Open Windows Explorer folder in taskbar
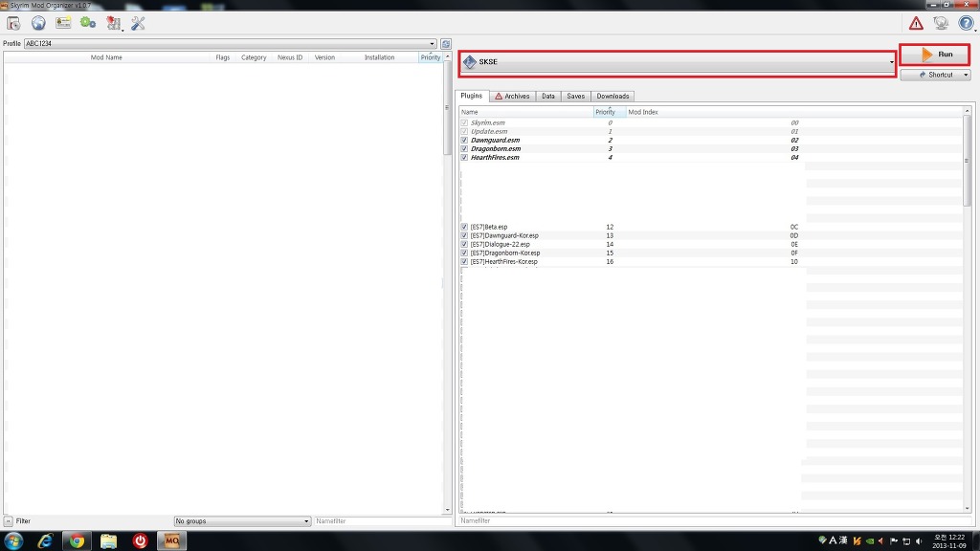The image size is (980, 551). 109,541
